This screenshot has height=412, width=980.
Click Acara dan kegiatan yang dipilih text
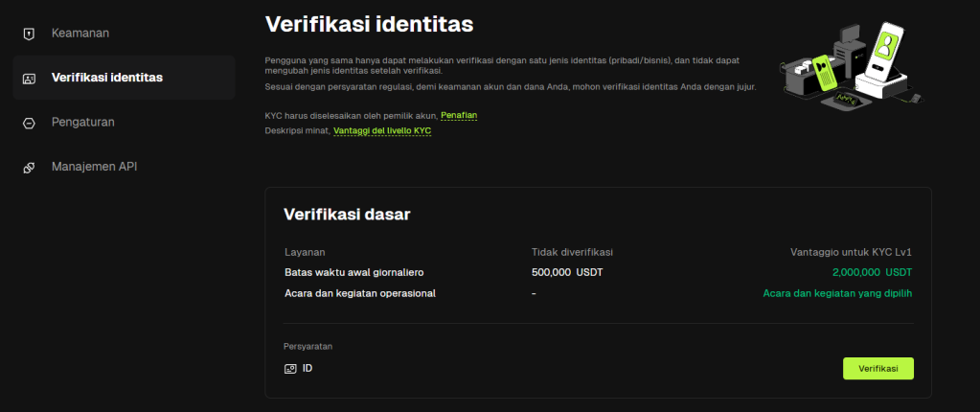pos(837,293)
